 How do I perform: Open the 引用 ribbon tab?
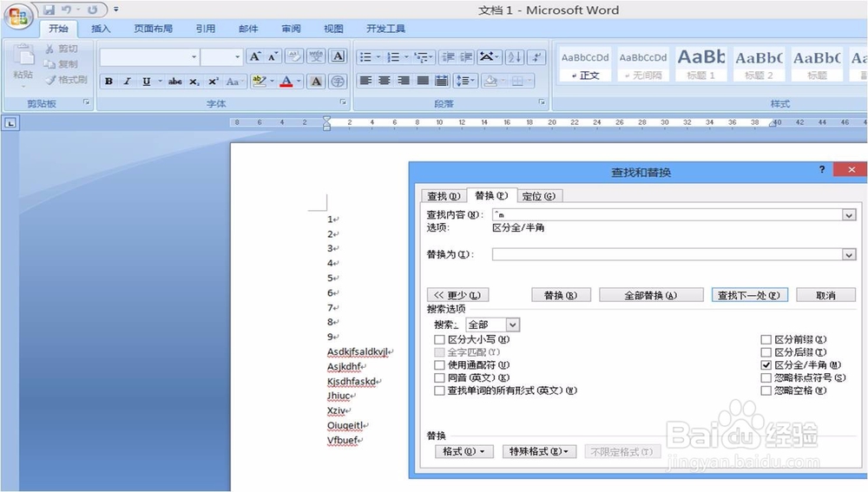click(206, 29)
